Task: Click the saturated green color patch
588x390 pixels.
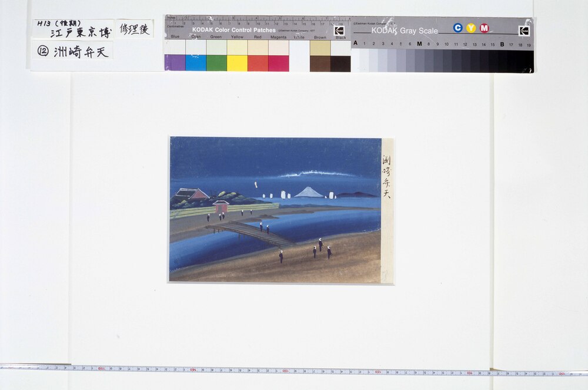Action: tap(216, 63)
